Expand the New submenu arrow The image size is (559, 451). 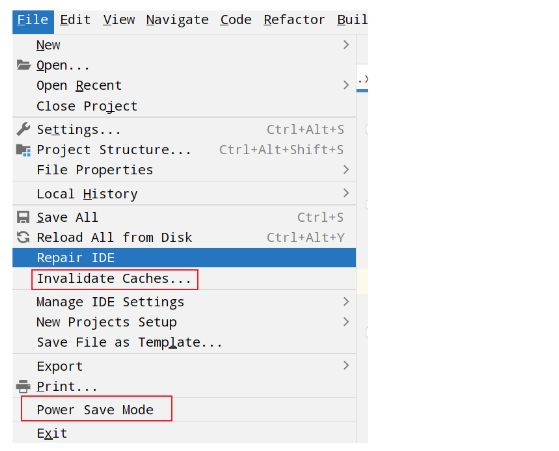(x=346, y=45)
